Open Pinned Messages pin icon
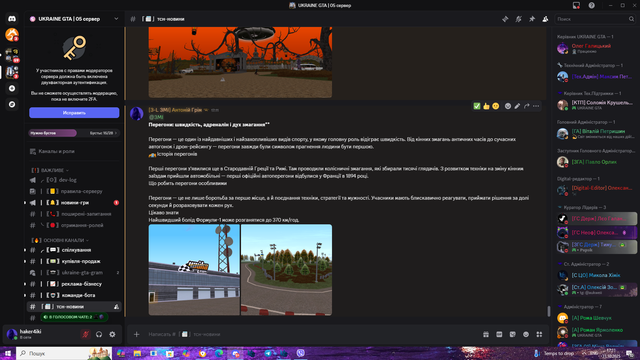The height and width of the screenshot is (360, 640). (532, 19)
